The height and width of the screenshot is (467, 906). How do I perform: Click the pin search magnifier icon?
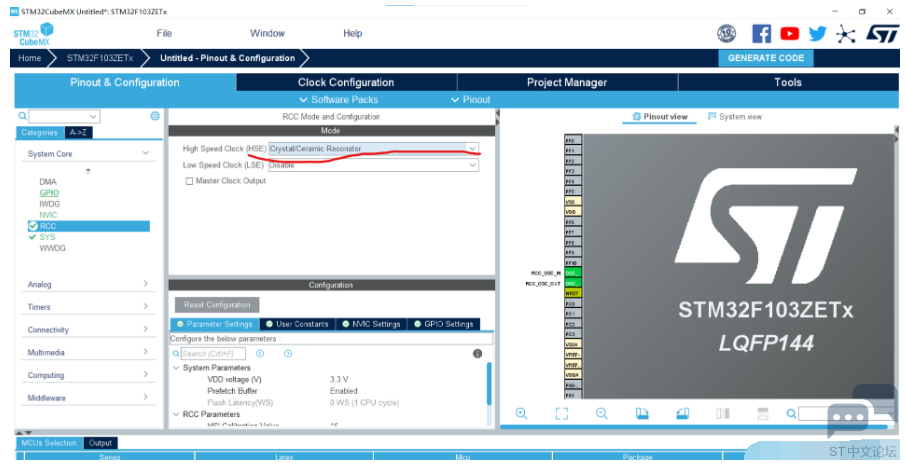click(x=791, y=413)
